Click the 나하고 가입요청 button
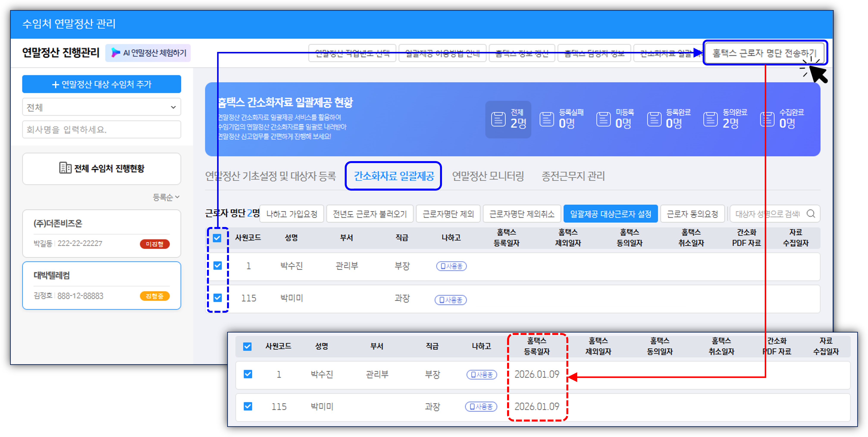The height and width of the screenshot is (437, 868). tap(292, 214)
